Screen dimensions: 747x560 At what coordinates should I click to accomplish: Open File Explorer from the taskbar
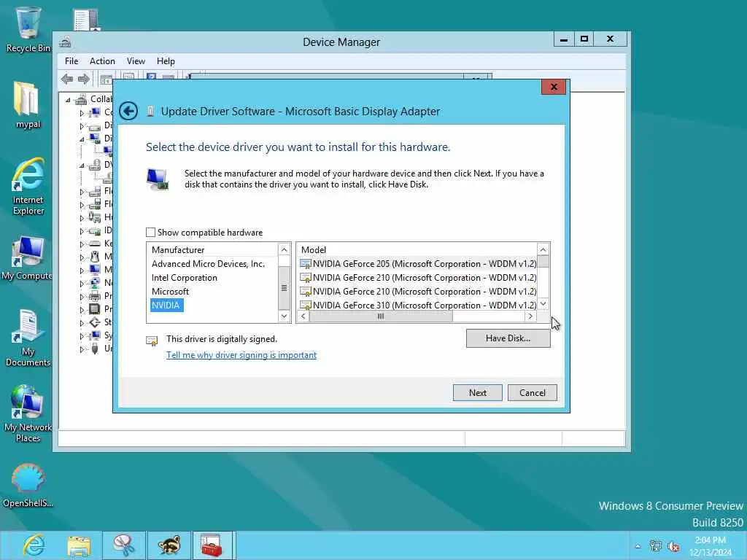79,545
